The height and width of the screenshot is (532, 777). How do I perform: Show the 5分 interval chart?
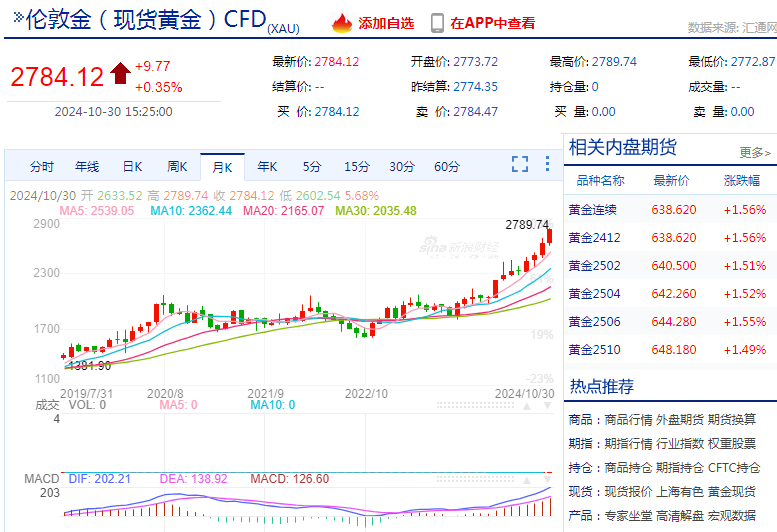[312, 167]
